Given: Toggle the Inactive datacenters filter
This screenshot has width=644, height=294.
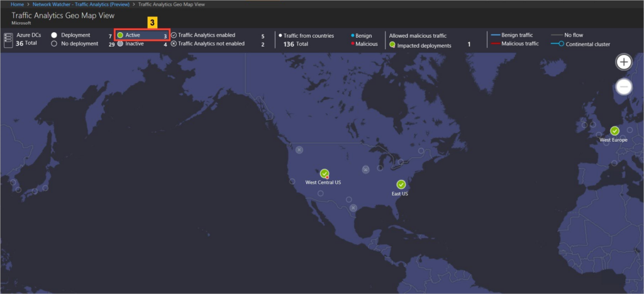Looking at the screenshot, I should pos(120,44).
